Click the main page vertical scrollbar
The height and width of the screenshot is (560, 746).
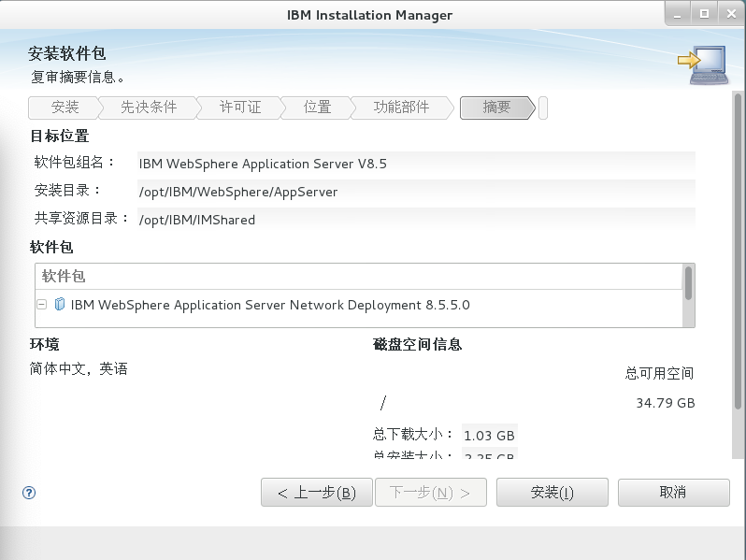coord(738,274)
